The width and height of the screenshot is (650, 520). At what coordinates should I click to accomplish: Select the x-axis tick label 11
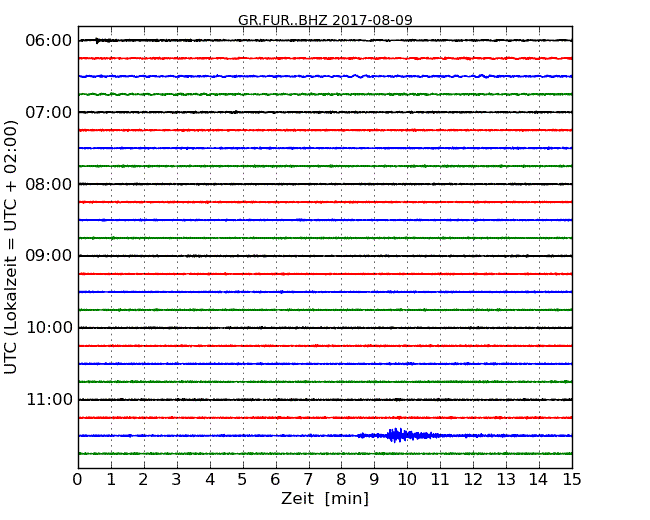440,480
